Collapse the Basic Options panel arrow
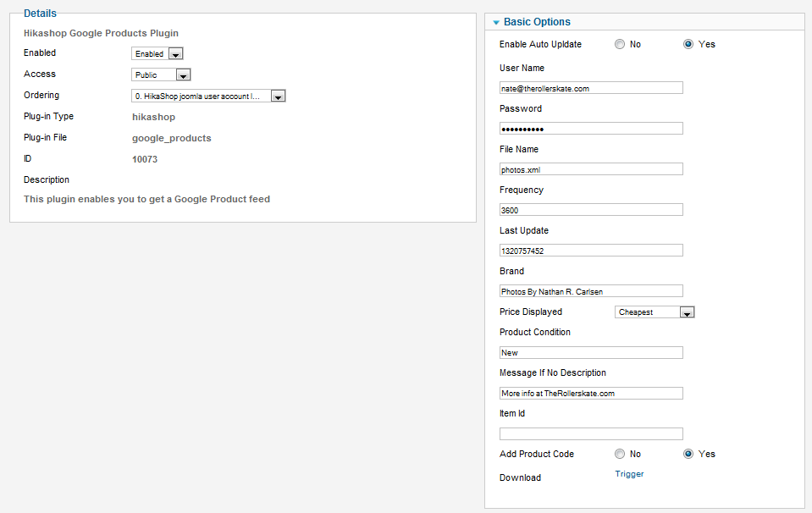 pyautogui.click(x=496, y=23)
